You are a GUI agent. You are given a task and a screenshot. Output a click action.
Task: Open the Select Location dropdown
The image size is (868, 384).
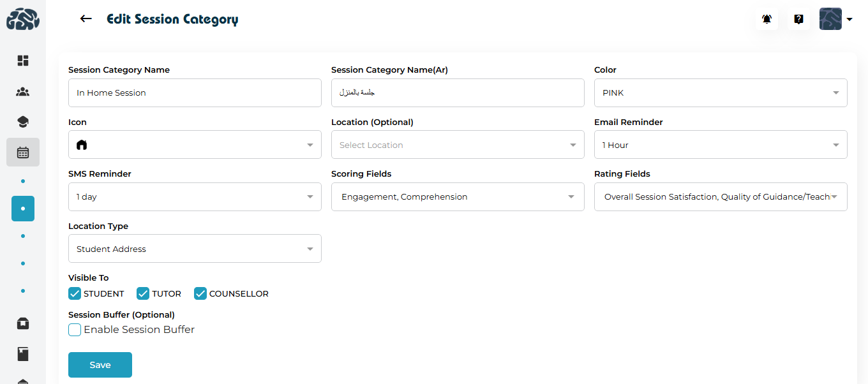coord(457,145)
